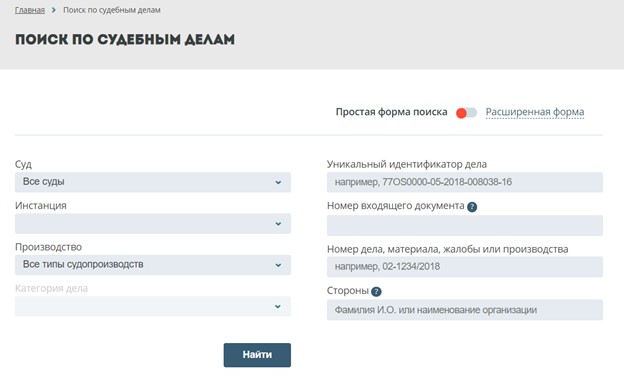Click the Найти search button
The height and width of the screenshot is (380, 624).
tap(257, 355)
